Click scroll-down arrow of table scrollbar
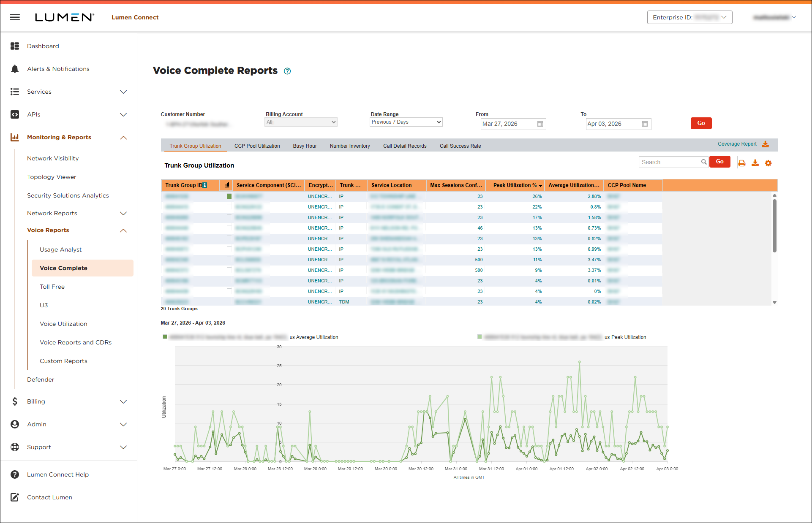Image resolution: width=812 pixels, height=523 pixels. (x=774, y=302)
